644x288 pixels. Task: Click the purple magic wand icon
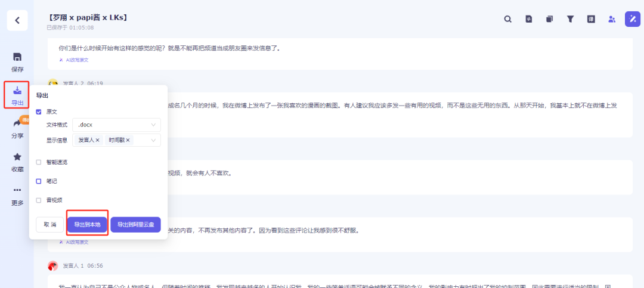tap(633, 19)
